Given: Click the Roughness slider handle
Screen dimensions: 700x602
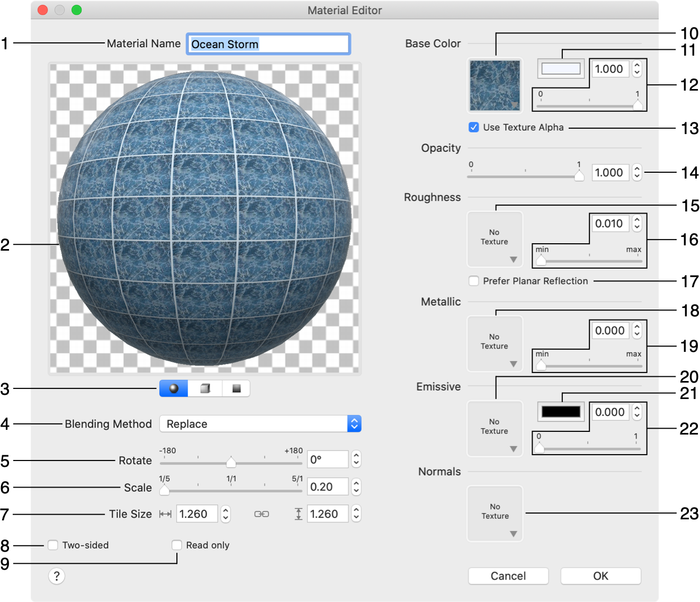Looking at the screenshot, I should pos(541,260).
